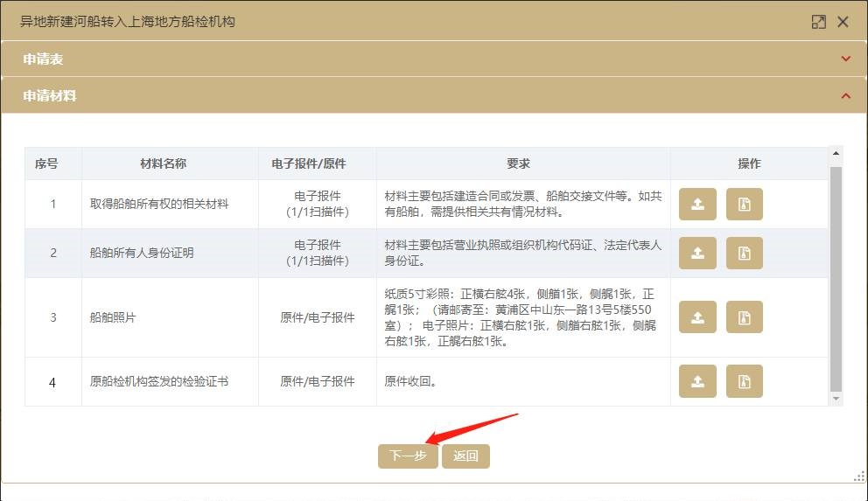
Task: Click the resize grip at dialog corner
Action: click(859, 477)
